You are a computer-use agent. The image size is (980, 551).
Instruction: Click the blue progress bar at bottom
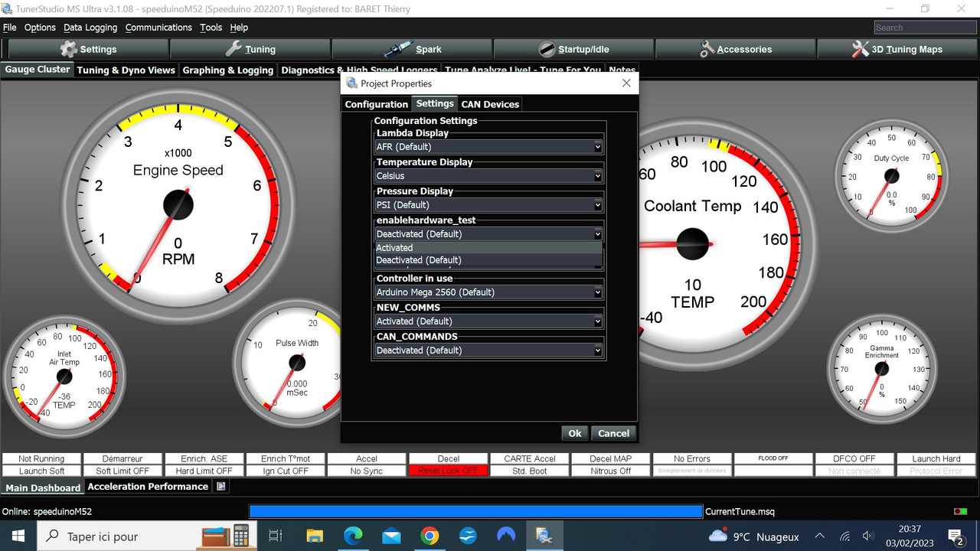[x=475, y=511]
